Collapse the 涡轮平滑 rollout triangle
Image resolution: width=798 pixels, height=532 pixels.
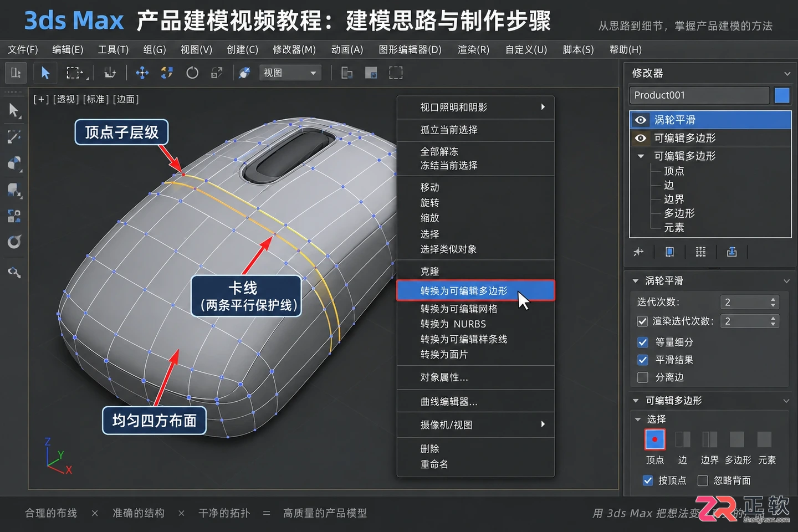click(636, 281)
